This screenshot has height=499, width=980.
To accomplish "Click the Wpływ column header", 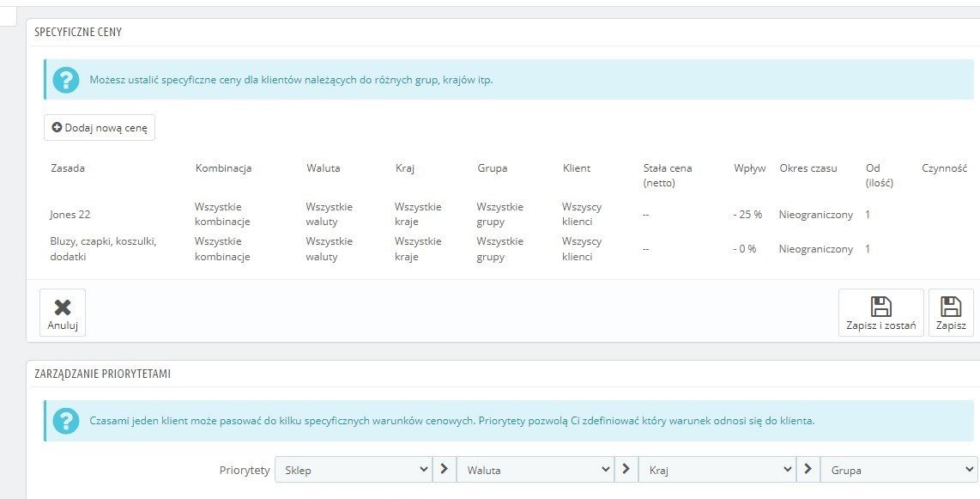I will click(749, 168).
